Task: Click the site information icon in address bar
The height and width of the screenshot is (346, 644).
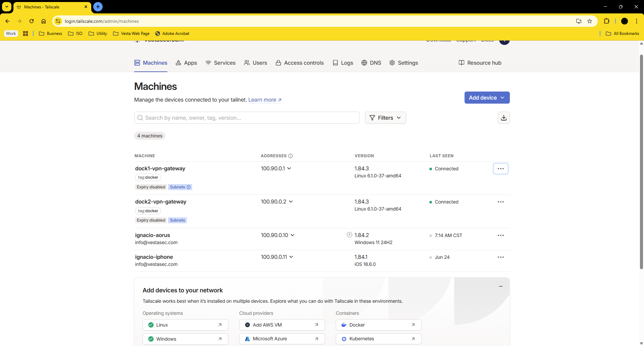Action: pyautogui.click(x=58, y=21)
